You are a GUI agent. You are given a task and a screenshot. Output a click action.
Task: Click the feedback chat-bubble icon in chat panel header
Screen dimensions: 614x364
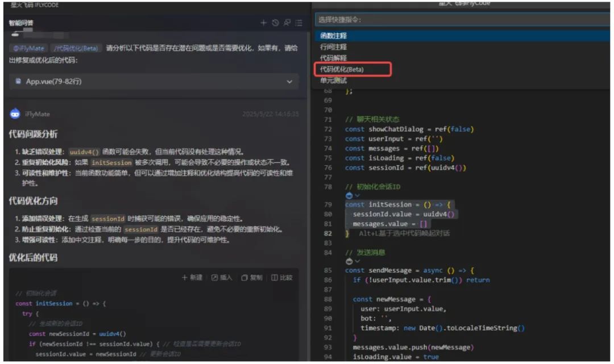coord(287,23)
